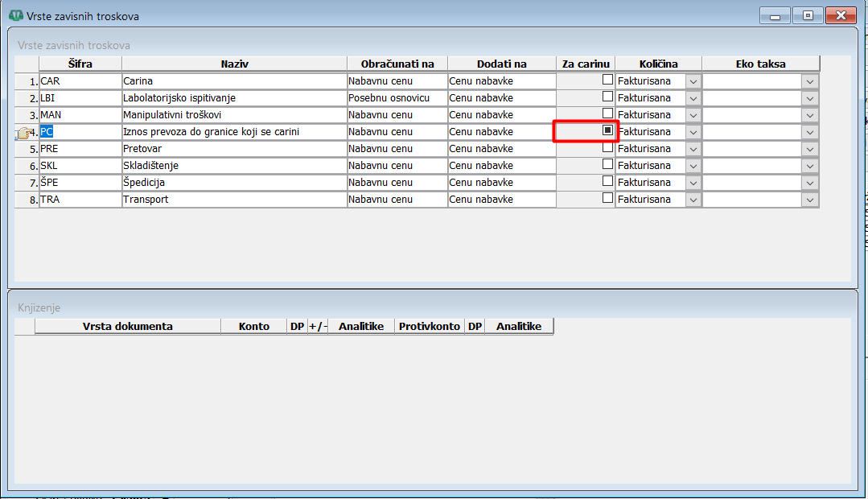Image resolution: width=868 pixels, height=499 pixels.
Task: Click the Dodati na column header
Action: coord(501,64)
